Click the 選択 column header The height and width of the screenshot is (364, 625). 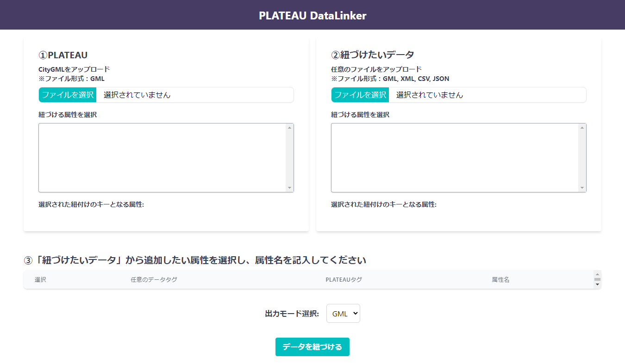tap(40, 280)
